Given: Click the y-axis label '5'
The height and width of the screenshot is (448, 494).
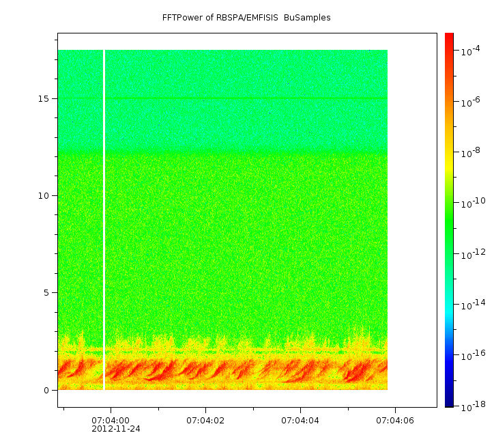Looking at the screenshot, I should coord(46,293).
